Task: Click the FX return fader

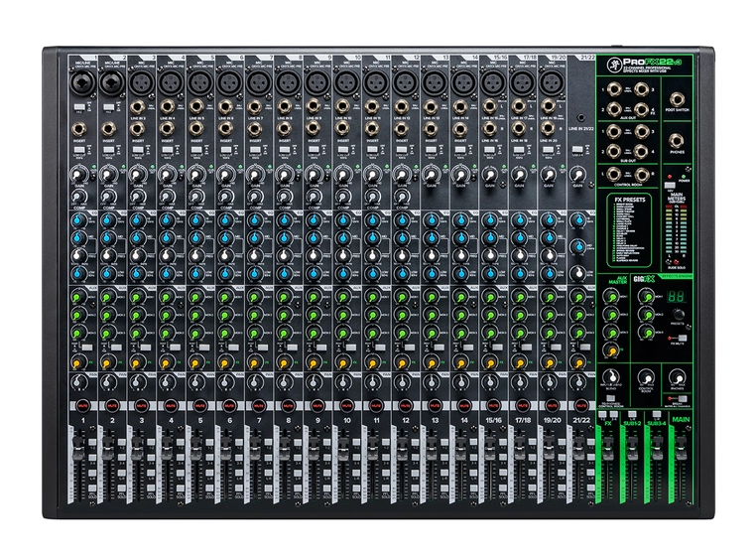Action: pos(607,448)
